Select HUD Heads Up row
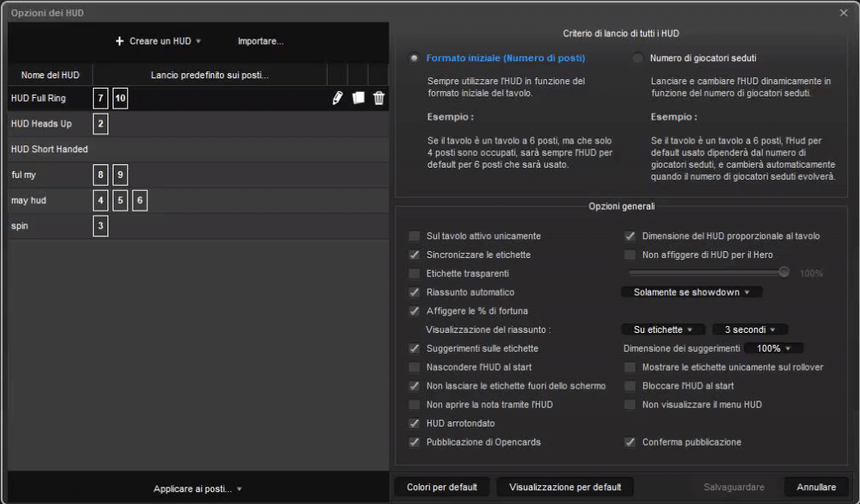 click(x=198, y=123)
